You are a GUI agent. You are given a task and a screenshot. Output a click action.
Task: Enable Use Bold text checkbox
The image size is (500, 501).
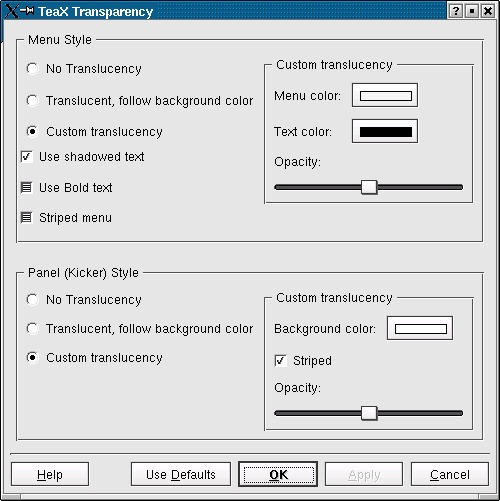[x=26, y=187]
